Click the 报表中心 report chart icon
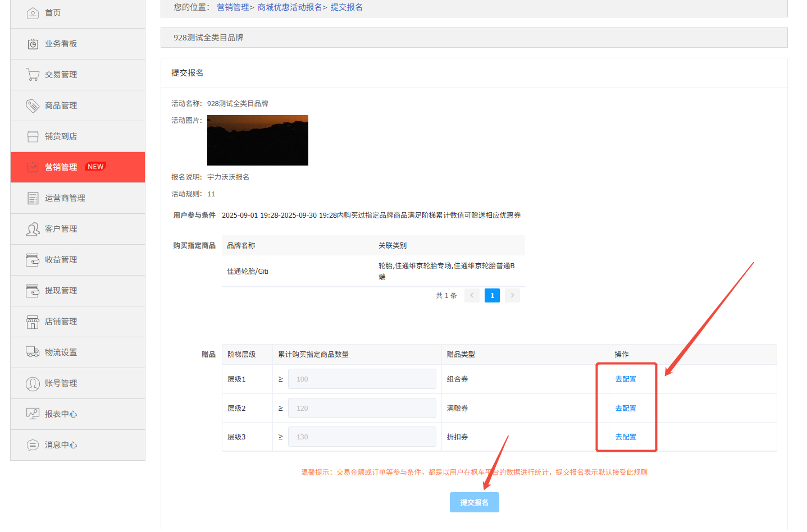807x532 pixels. tap(33, 414)
